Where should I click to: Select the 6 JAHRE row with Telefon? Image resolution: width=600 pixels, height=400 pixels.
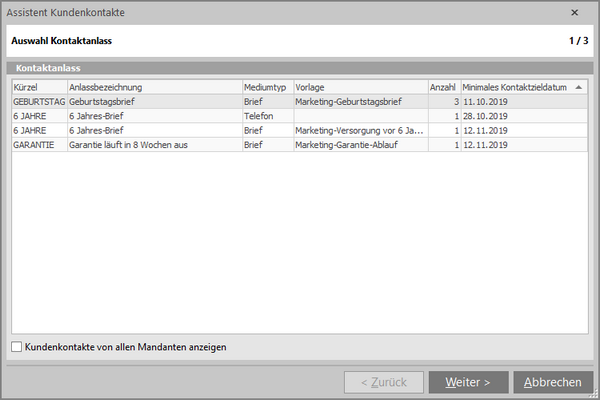click(38, 116)
